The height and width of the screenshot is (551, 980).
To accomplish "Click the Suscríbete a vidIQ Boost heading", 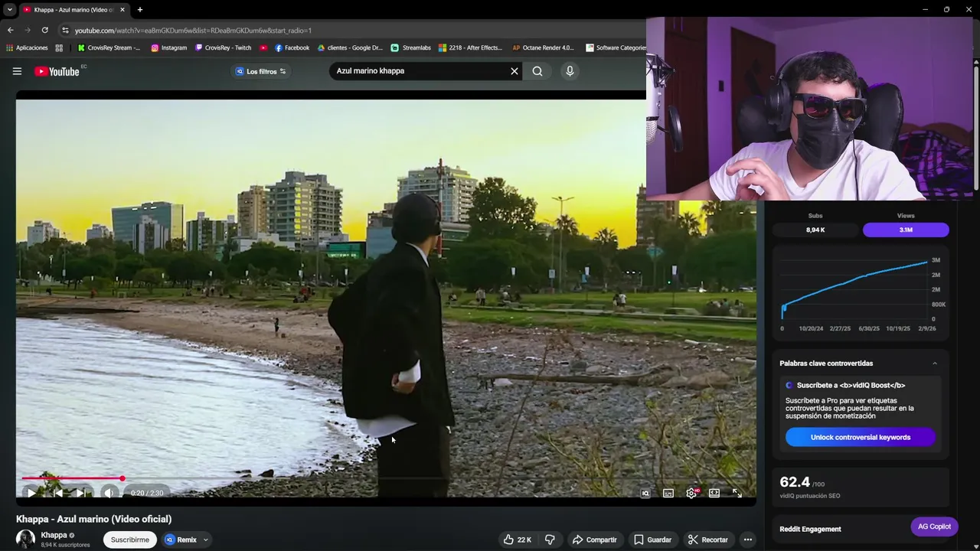I will click(x=851, y=385).
